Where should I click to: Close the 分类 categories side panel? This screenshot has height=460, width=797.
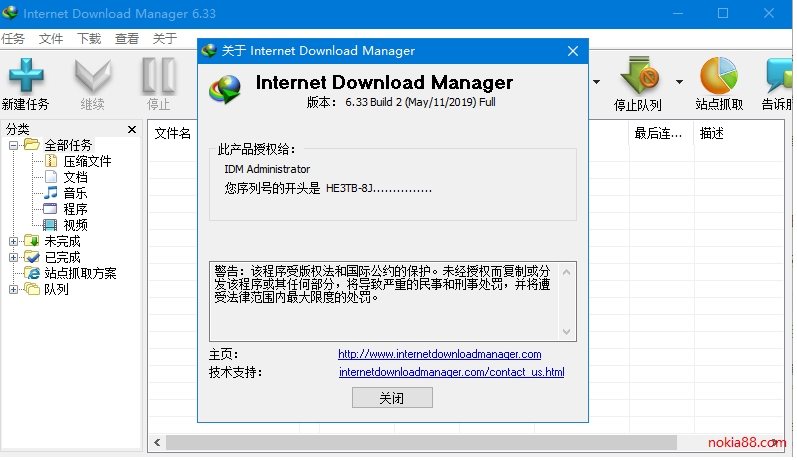(x=132, y=129)
